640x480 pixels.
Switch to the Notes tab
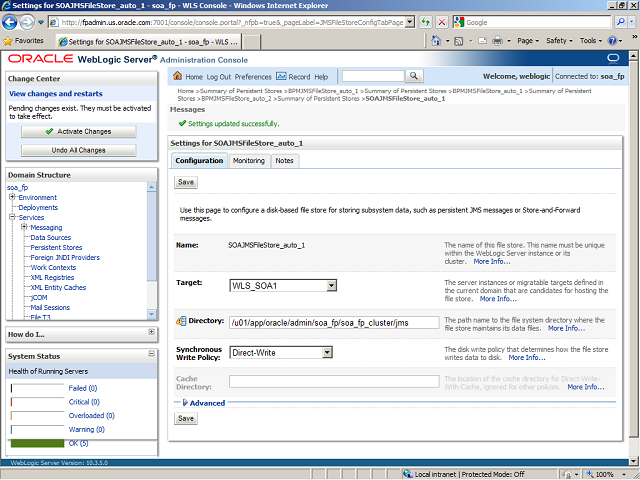[x=285, y=160]
